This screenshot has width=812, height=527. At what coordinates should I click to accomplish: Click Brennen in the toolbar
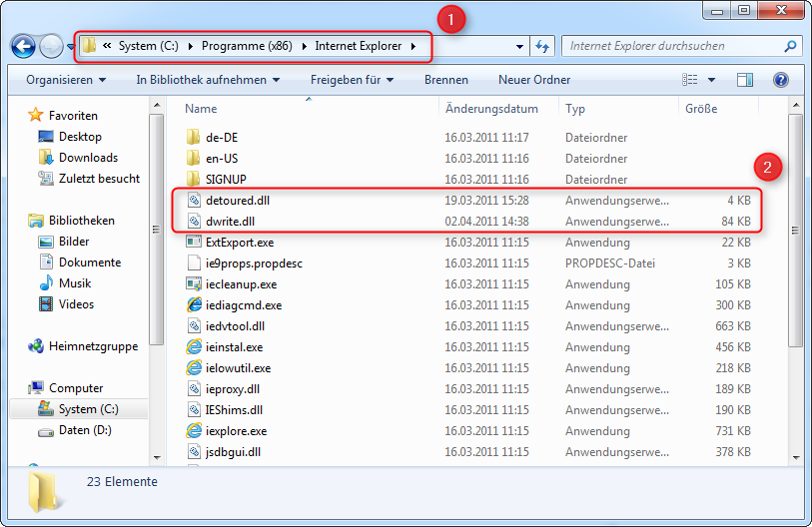pyautogui.click(x=445, y=80)
